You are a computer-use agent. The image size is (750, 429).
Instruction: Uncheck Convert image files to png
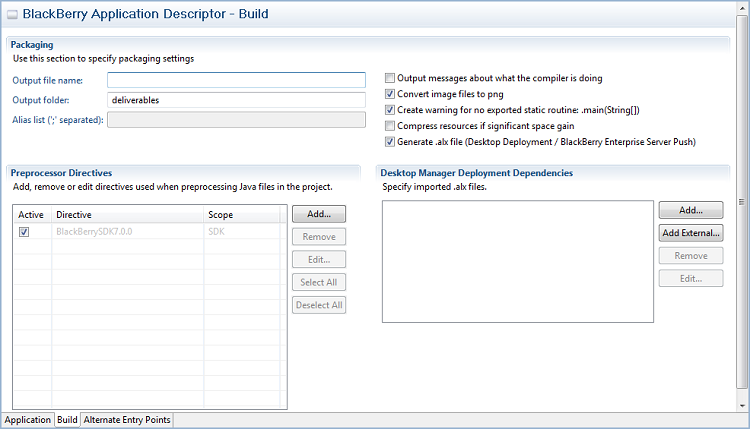click(390, 94)
